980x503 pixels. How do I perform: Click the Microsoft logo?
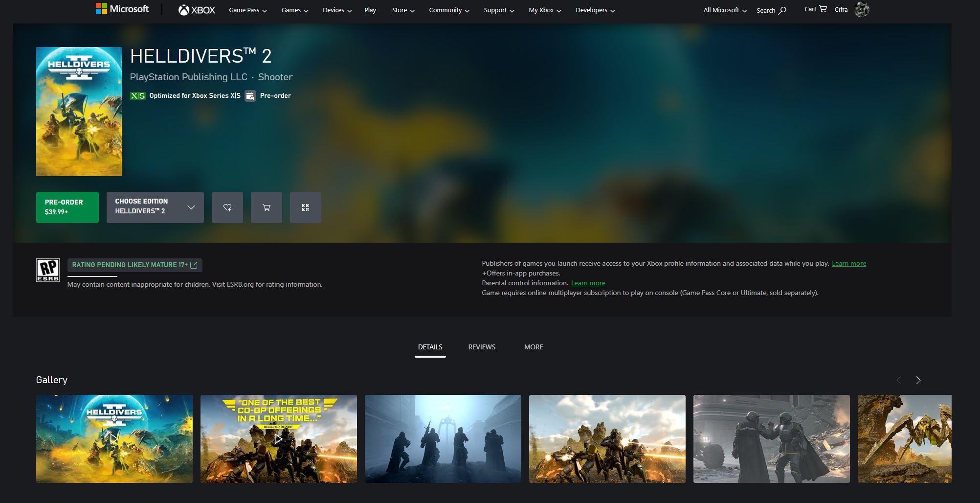pos(122,9)
